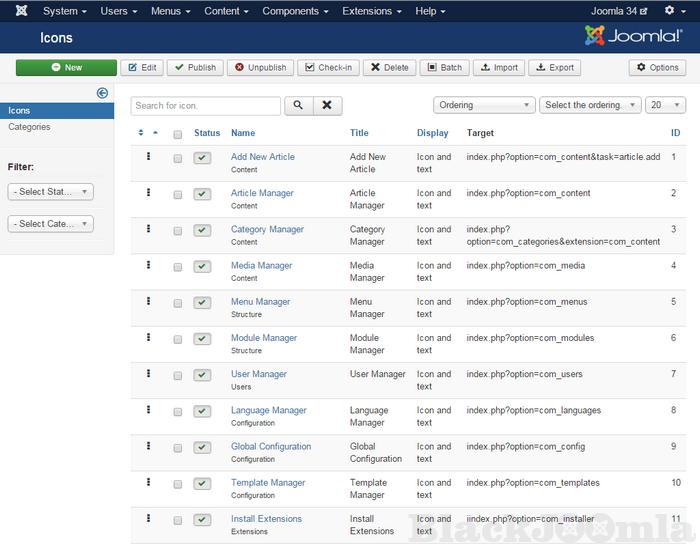Collapse the sidebar with the arrow icon

tap(102, 93)
